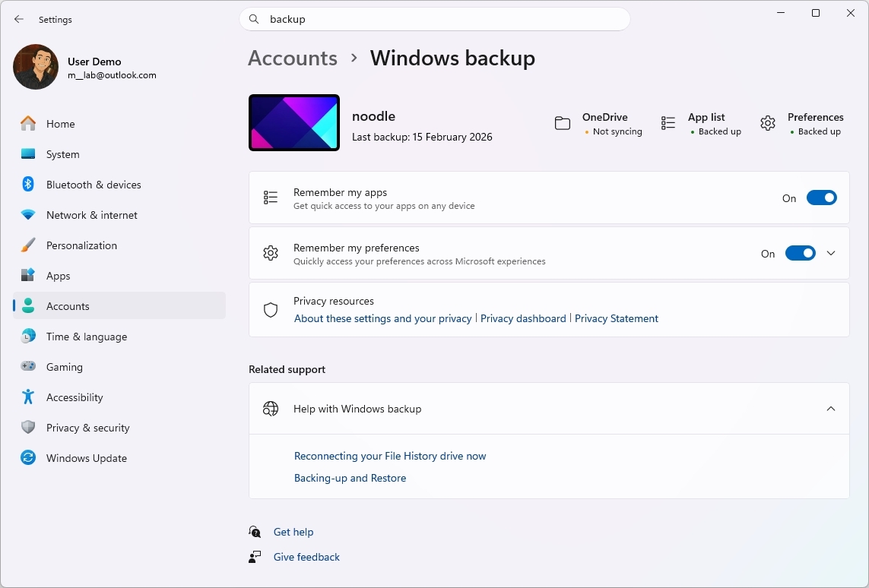Click the noodle device thumbnail image
The width and height of the screenshot is (869, 588).
pos(293,122)
